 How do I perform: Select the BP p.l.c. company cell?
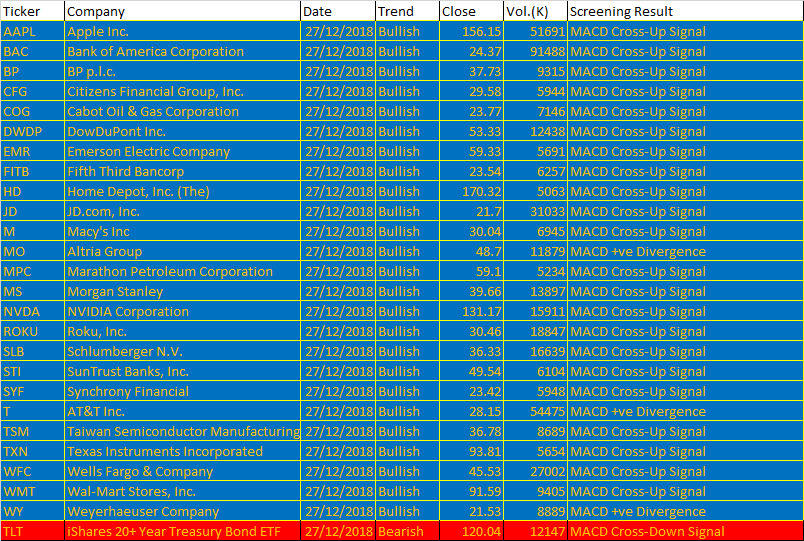(182, 71)
